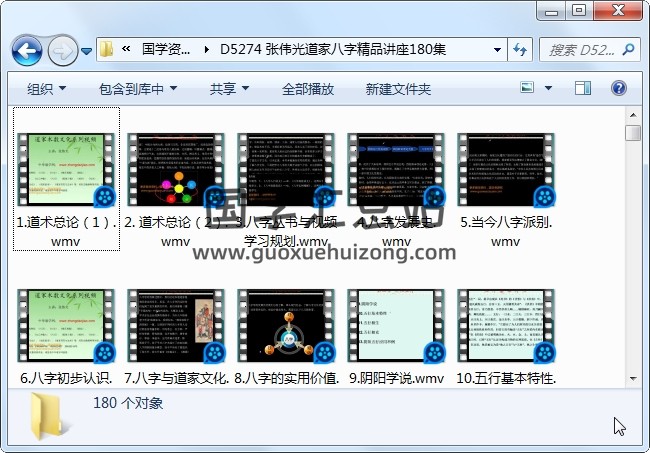Click the change view icon
Image resolution: width=650 pixels, height=453 pixels.
(528, 89)
